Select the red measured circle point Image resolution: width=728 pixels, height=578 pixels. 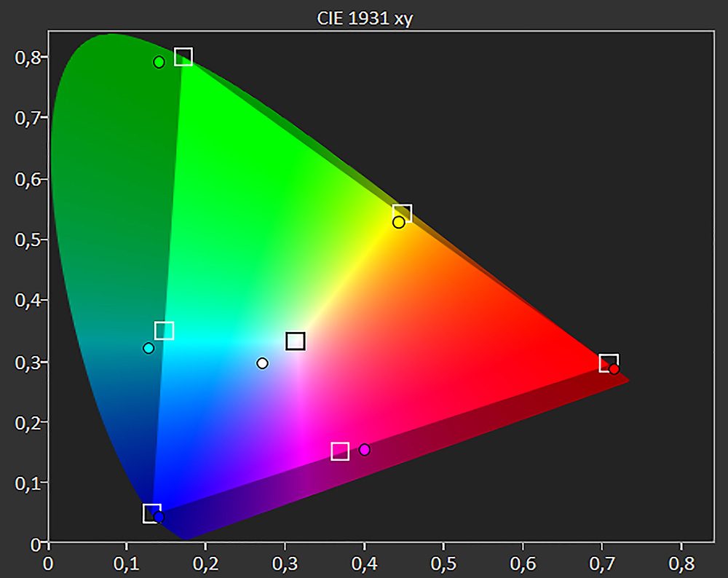[x=614, y=369]
